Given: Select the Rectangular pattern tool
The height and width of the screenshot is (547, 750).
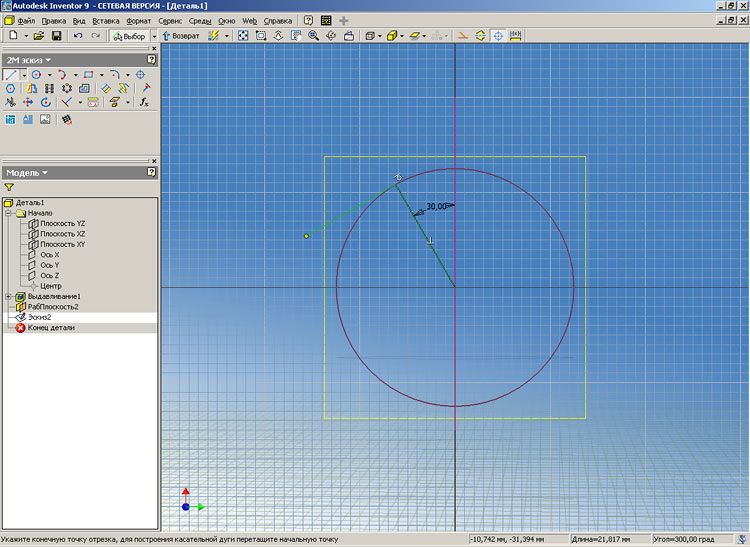Looking at the screenshot, I should [x=49, y=88].
